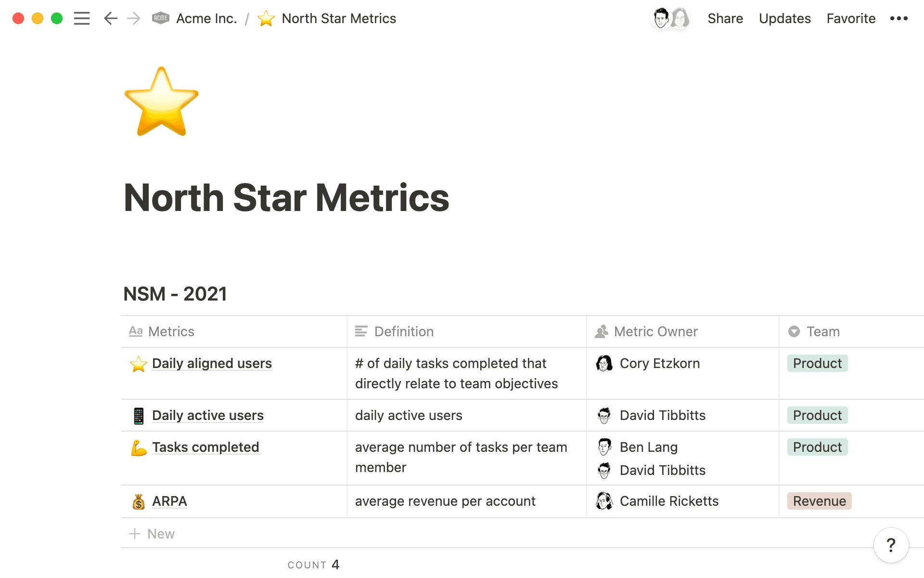
Task: Click the muscle emoji next to Tasks completed
Action: tap(138, 447)
